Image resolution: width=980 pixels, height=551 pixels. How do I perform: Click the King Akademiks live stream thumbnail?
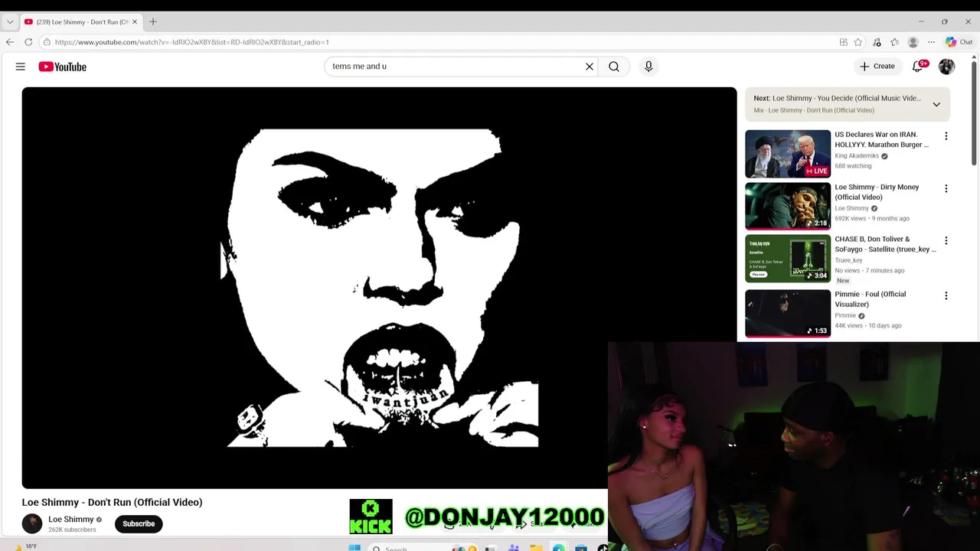[788, 154]
